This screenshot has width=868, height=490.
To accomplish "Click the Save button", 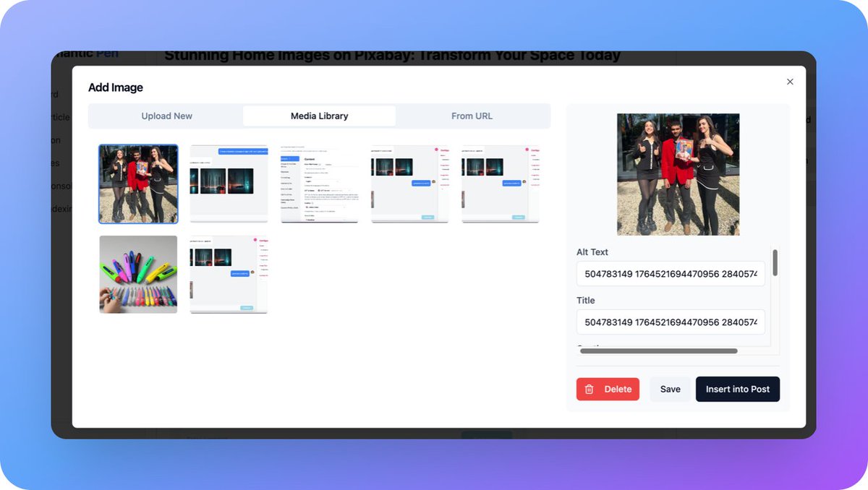I will 670,389.
